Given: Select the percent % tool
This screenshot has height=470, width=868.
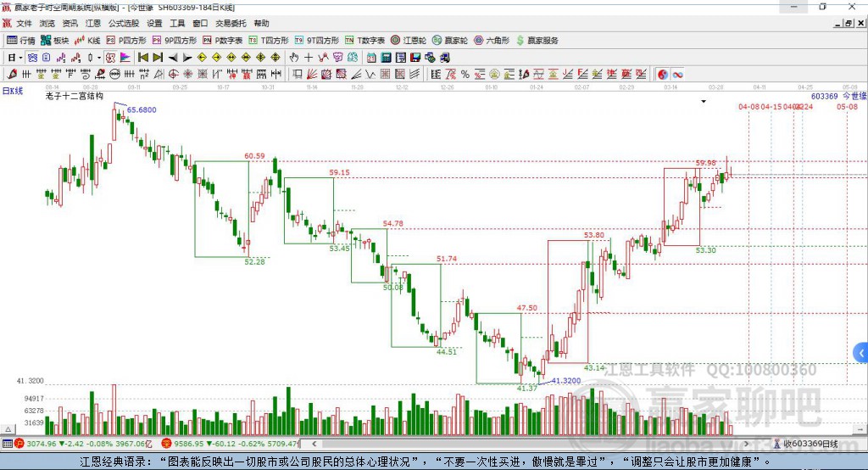Looking at the screenshot, I should pyautogui.click(x=465, y=75).
